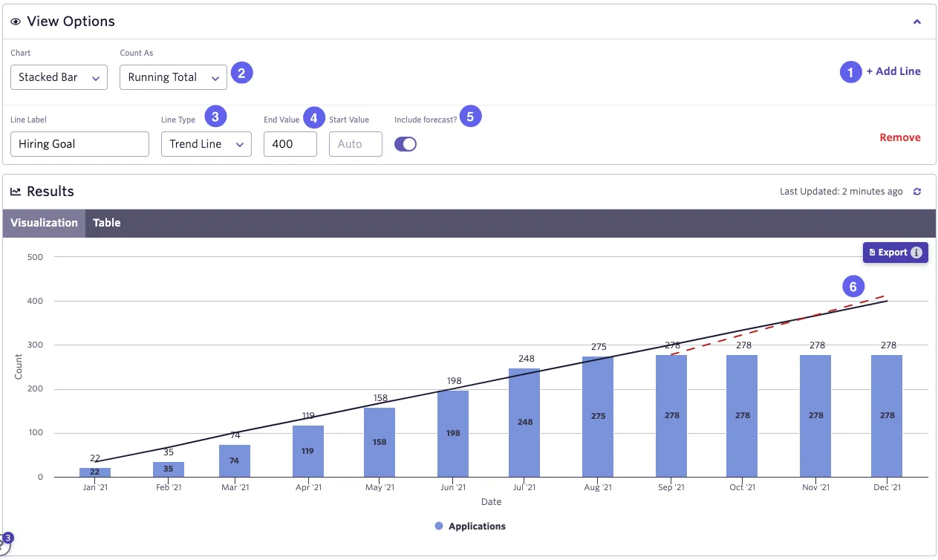Click the Aug '21 bar showing 275
The image size is (938, 560).
click(598, 417)
